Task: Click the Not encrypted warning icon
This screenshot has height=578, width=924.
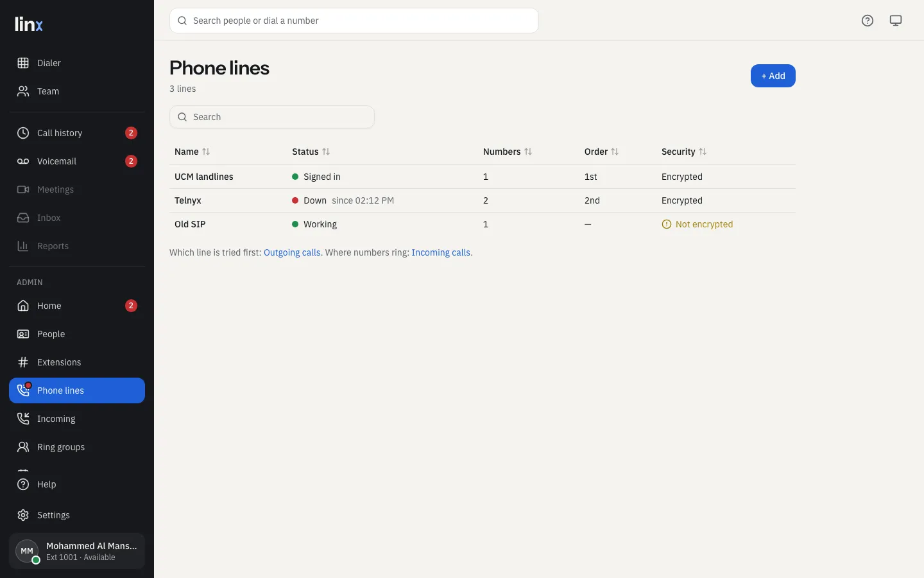Action: [x=666, y=224]
